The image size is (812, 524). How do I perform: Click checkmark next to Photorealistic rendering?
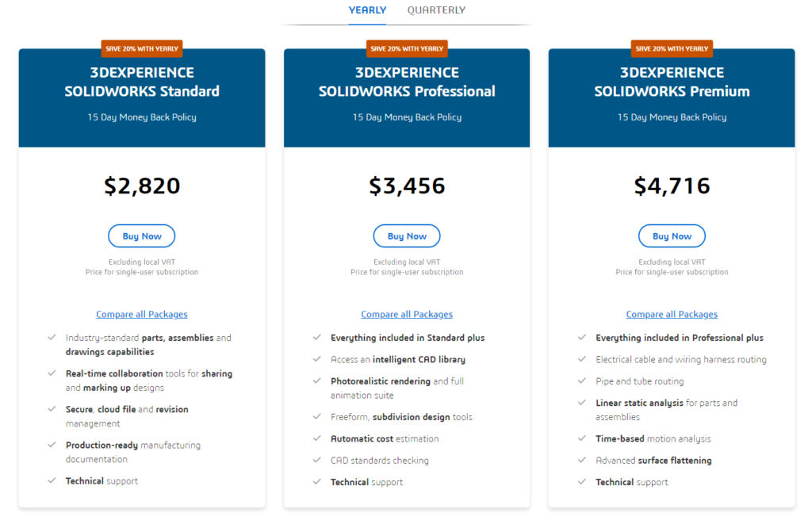coord(317,381)
